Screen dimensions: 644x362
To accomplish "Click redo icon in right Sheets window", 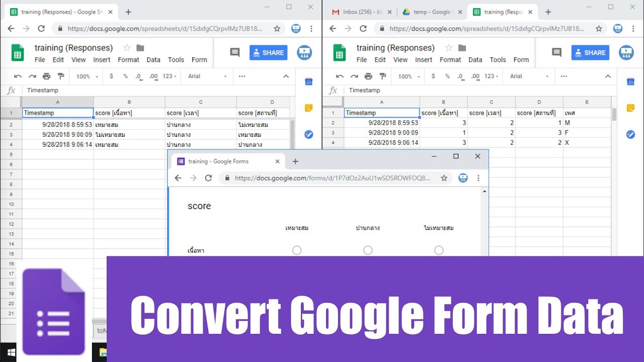I will point(354,76).
